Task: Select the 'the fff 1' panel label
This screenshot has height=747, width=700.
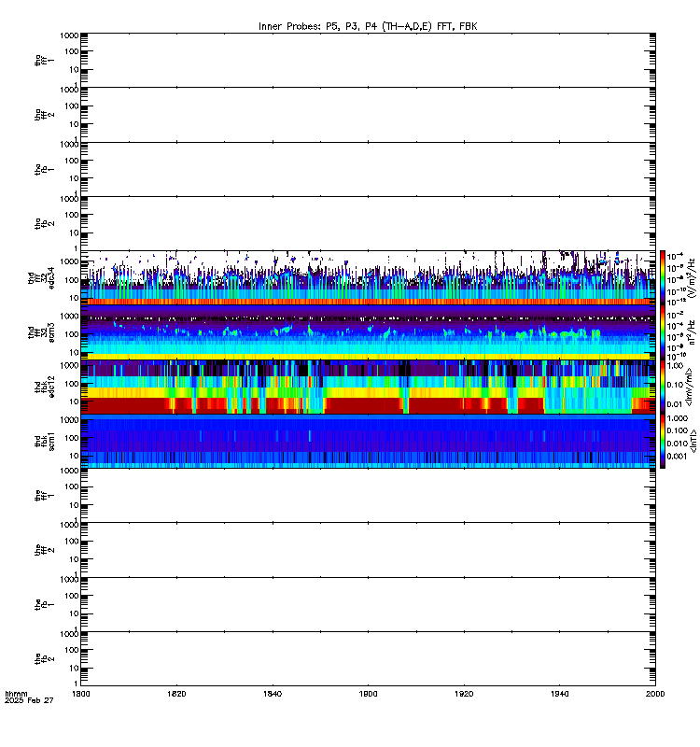Action: click(x=44, y=496)
